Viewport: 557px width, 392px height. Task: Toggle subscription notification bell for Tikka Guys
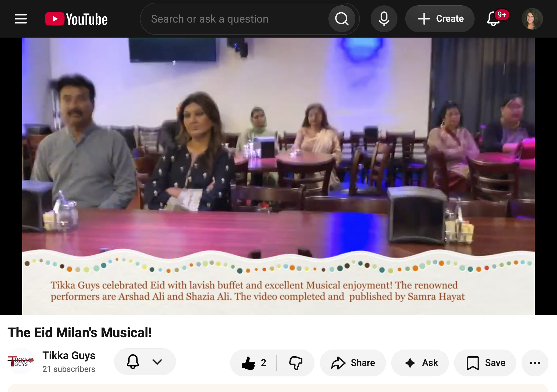(133, 362)
